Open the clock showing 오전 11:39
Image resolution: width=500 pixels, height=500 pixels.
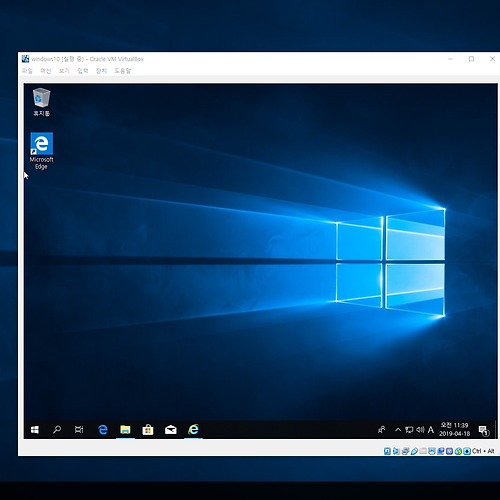click(455, 429)
